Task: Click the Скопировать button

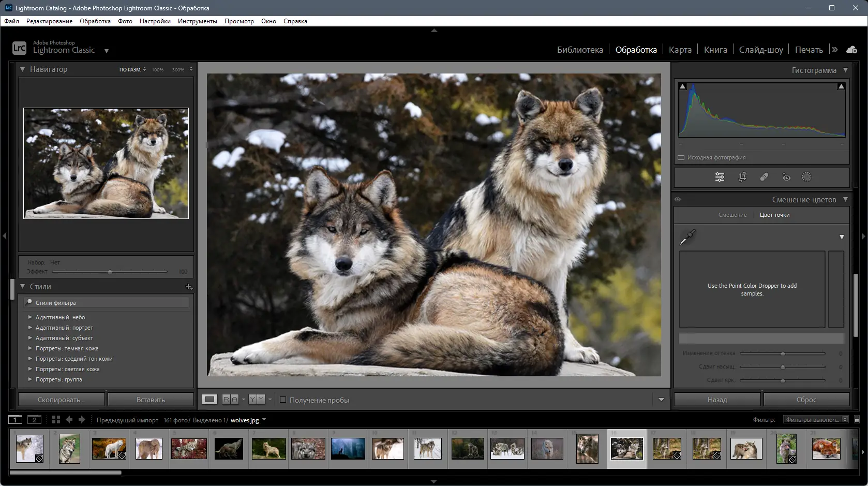Action: point(61,399)
